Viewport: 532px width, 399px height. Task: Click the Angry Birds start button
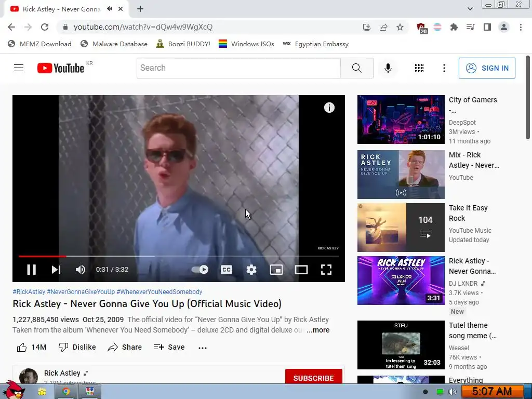click(14, 390)
